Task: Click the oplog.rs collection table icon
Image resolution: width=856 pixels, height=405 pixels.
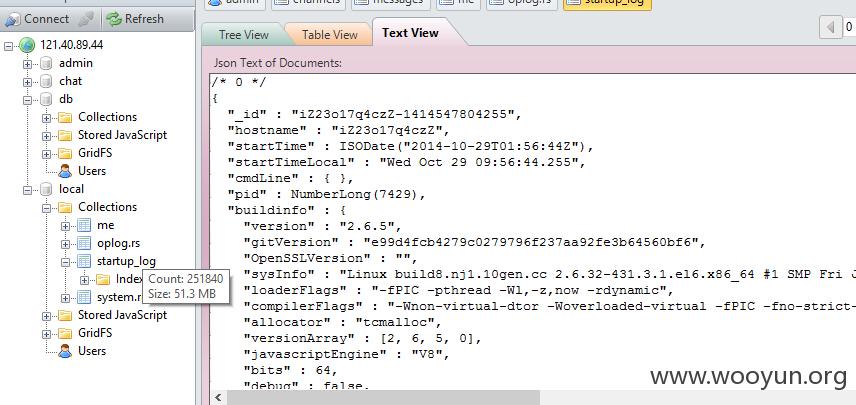Action: coord(84,243)
